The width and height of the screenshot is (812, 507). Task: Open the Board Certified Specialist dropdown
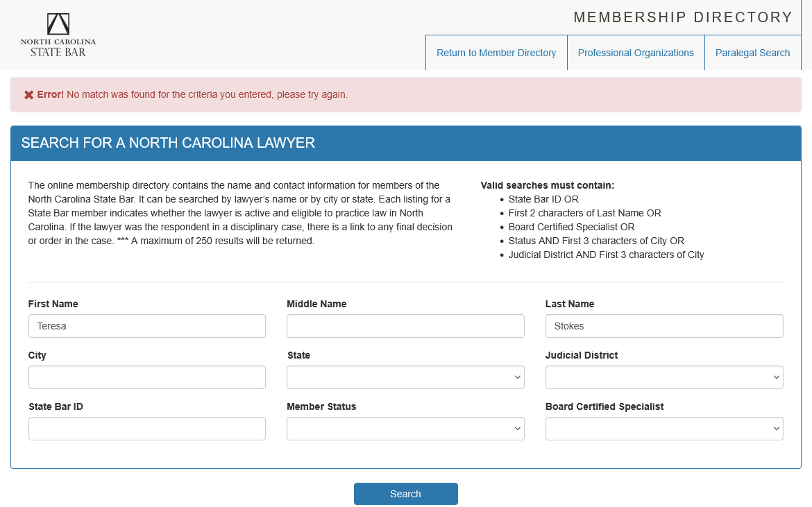point(664,429)
